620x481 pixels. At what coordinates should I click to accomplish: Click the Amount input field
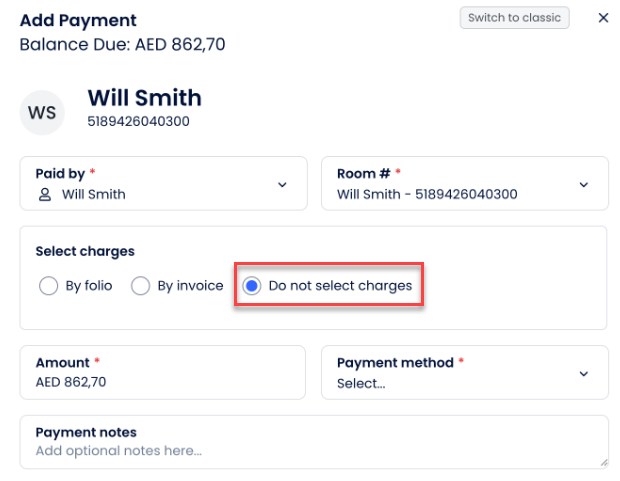[x=162, y=382]
